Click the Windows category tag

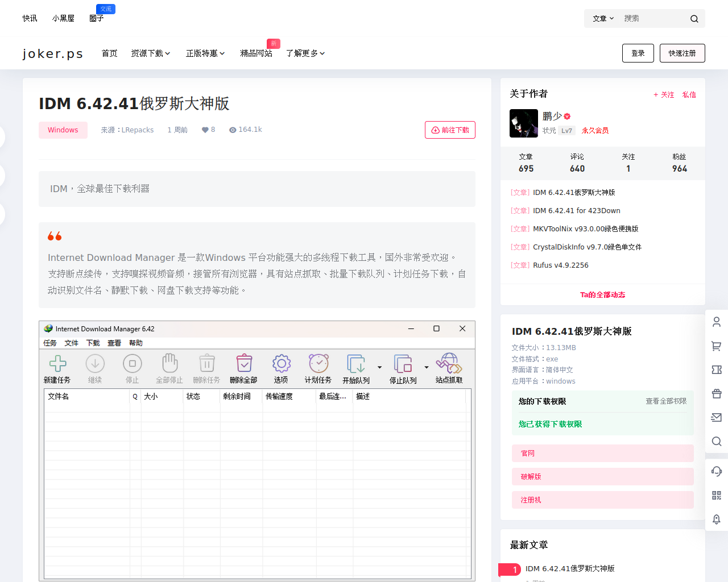click(x=63, y=130)
